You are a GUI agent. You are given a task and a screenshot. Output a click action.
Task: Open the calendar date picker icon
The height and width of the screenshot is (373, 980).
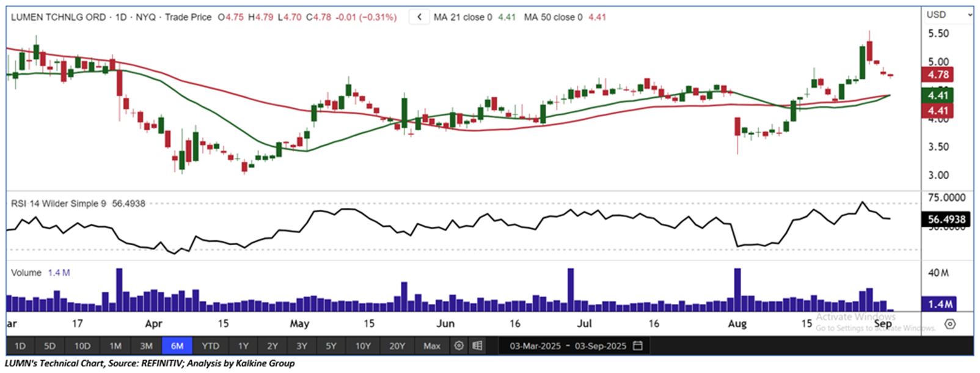point(638,346)
